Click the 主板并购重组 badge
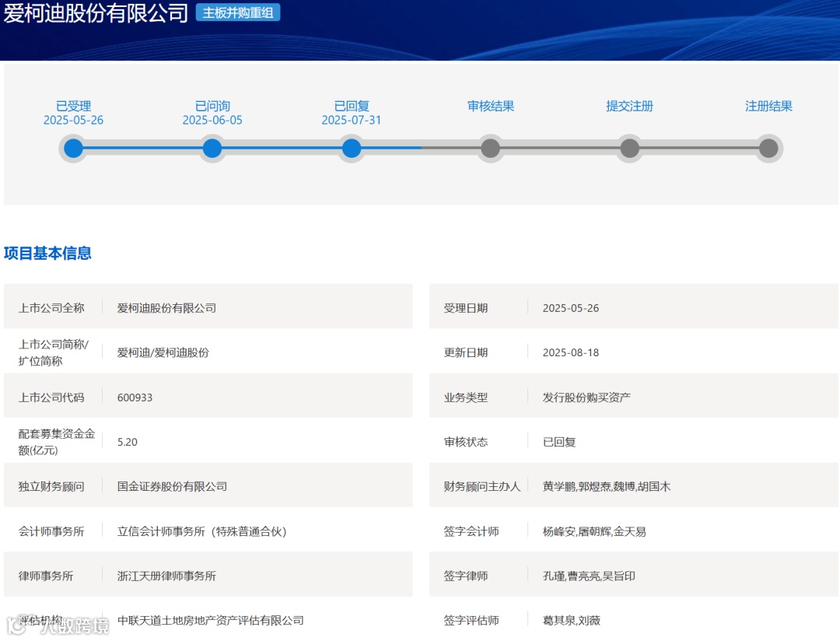Screen dimensions: 840x641 238,12
